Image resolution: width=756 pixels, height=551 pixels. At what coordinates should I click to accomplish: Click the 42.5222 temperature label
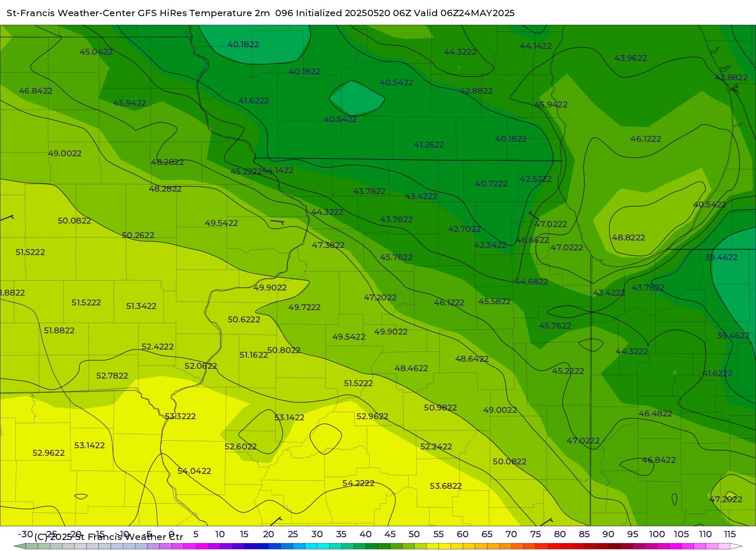[x=536, y=179]
